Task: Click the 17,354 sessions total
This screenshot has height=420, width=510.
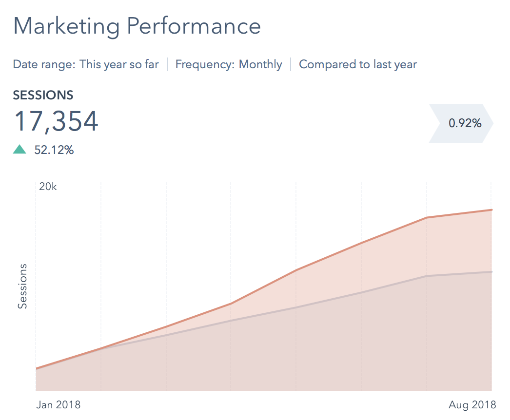Action: (x=56, y=121)
